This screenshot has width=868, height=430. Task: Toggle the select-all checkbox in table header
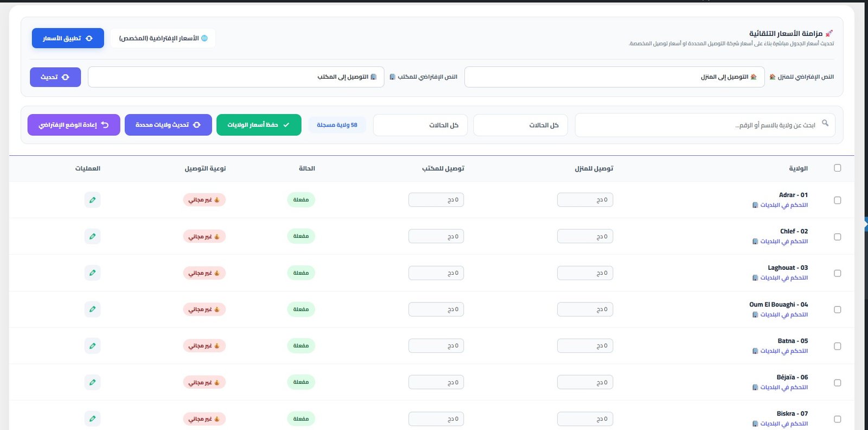click(x=837, y=168)
